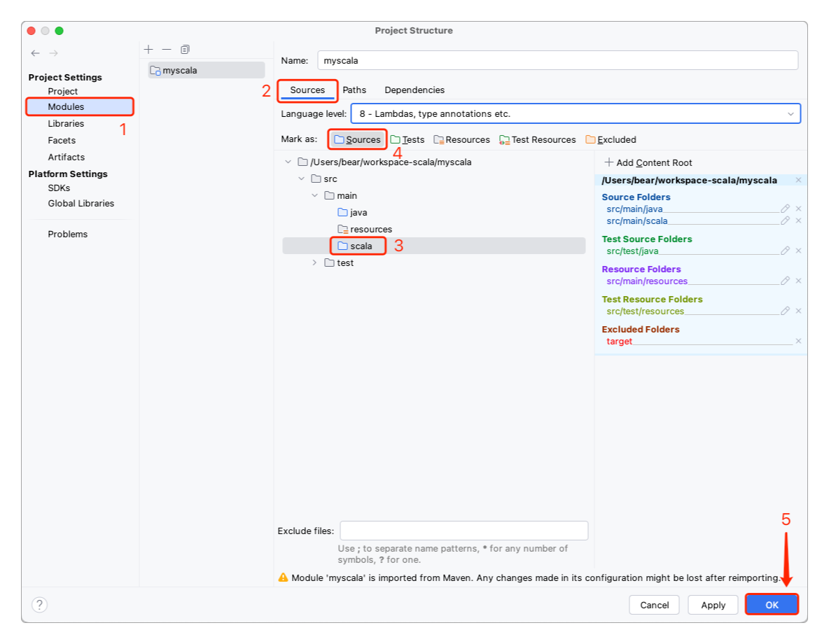Click src/main/resources in Resource Folders
The width and height of the screenshot is (829, 644).
pyautogui.click(x=647, y=281)
